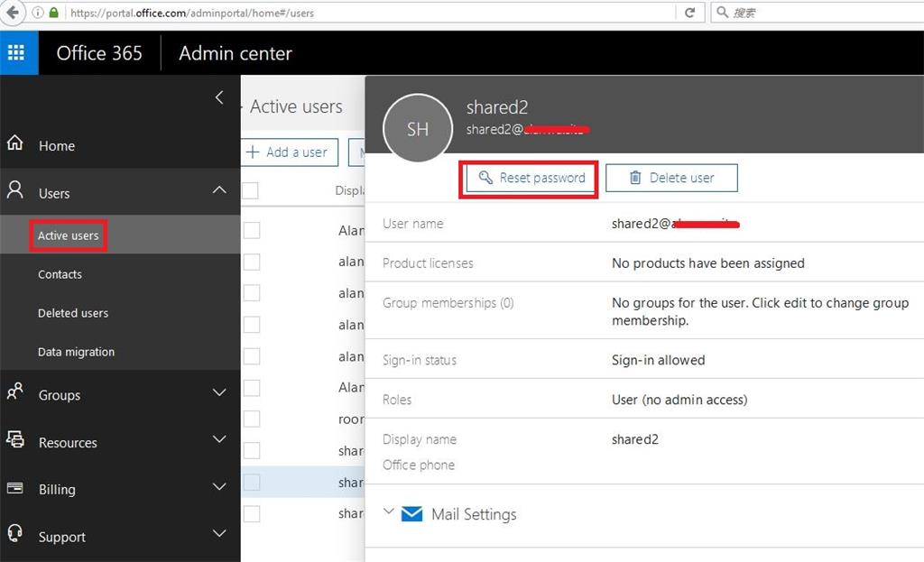Screen dimensions: 924x562
Task: Click the browser URL address field
Action: [371, 13]
